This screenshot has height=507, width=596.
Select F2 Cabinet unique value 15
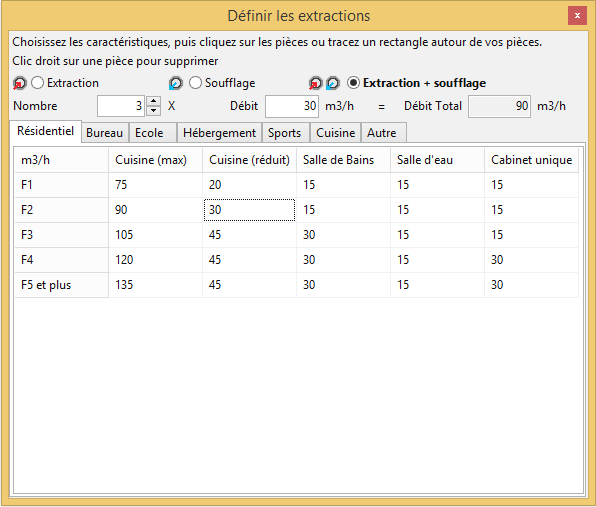531,210
